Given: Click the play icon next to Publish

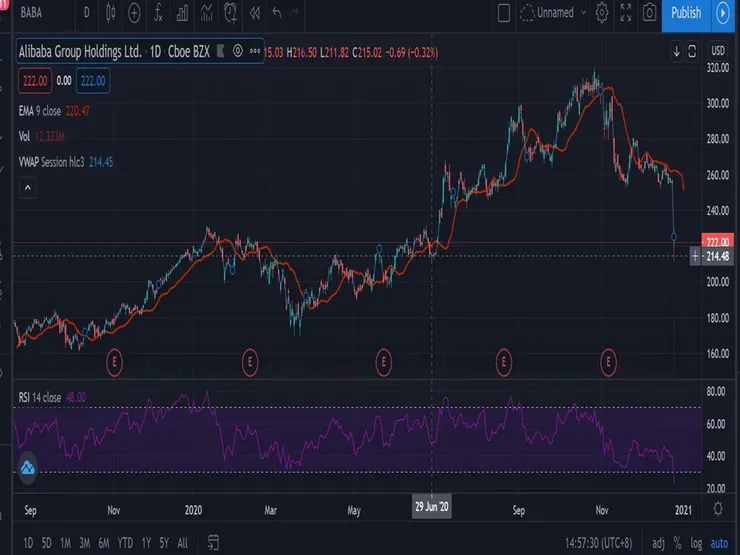Looking at the screenshot, I should pyautogui.click(x=723, y=13).
